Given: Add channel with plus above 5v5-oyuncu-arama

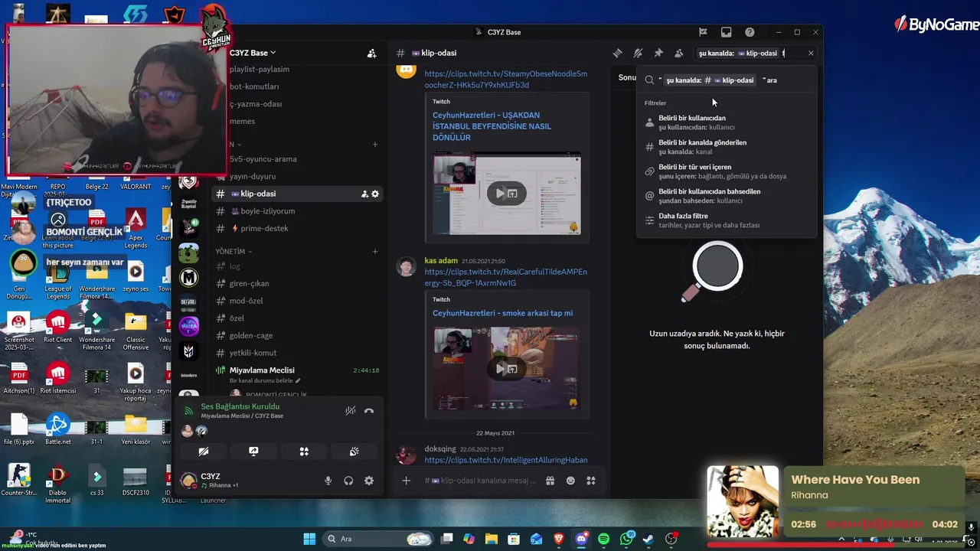Looking at the screenshot, I should 375,144.
